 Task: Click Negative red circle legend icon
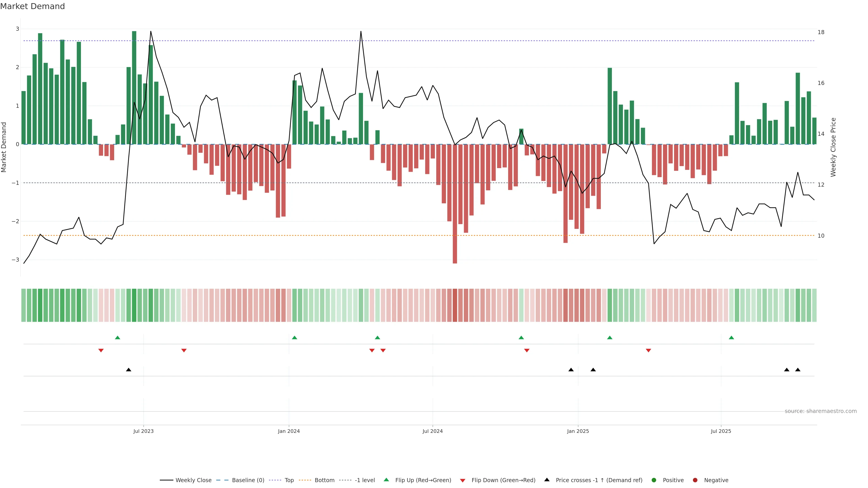coord(695,480)
